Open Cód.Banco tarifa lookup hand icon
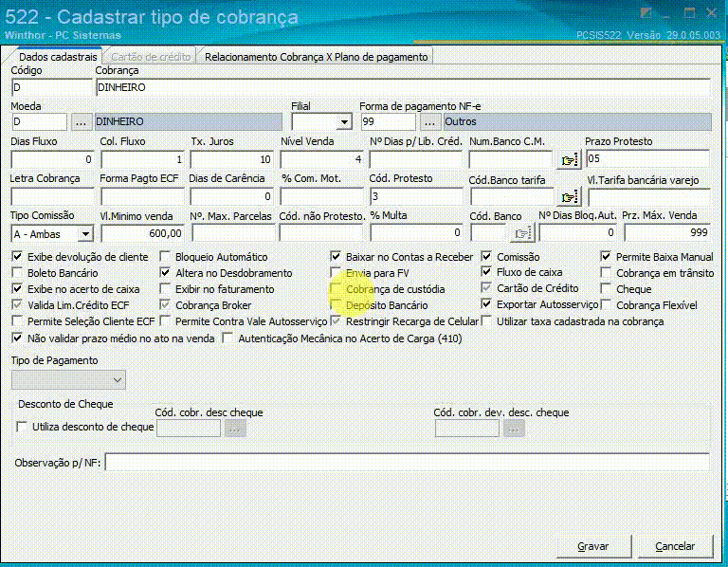728x567 pixels. pos(569,197)
